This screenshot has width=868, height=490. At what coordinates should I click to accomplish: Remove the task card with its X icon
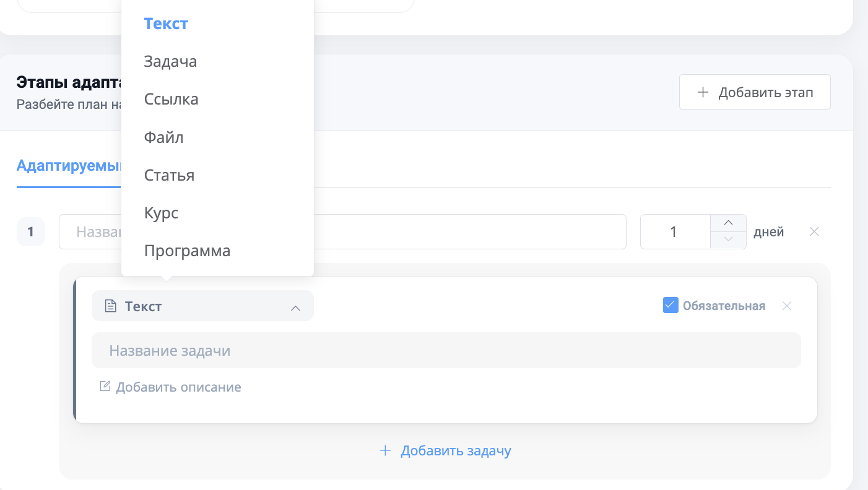tap(787, 305)
